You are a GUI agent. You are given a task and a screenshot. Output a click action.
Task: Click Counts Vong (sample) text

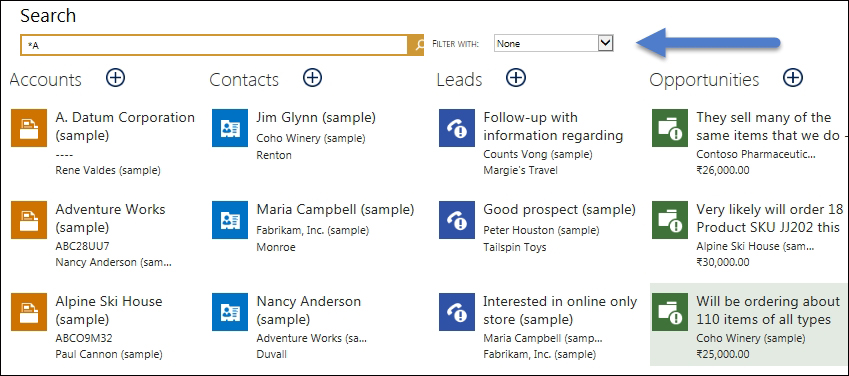click(x=538, y=154)
